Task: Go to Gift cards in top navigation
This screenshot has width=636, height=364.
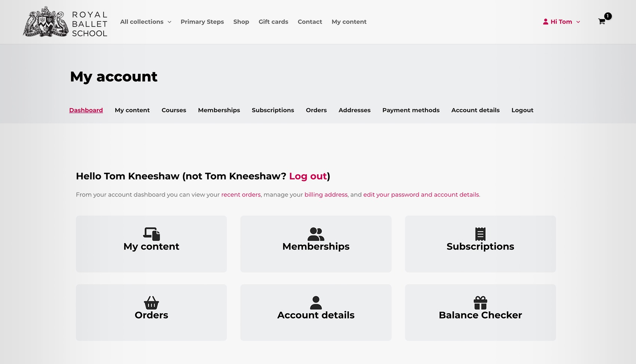Action: (273, 22)
